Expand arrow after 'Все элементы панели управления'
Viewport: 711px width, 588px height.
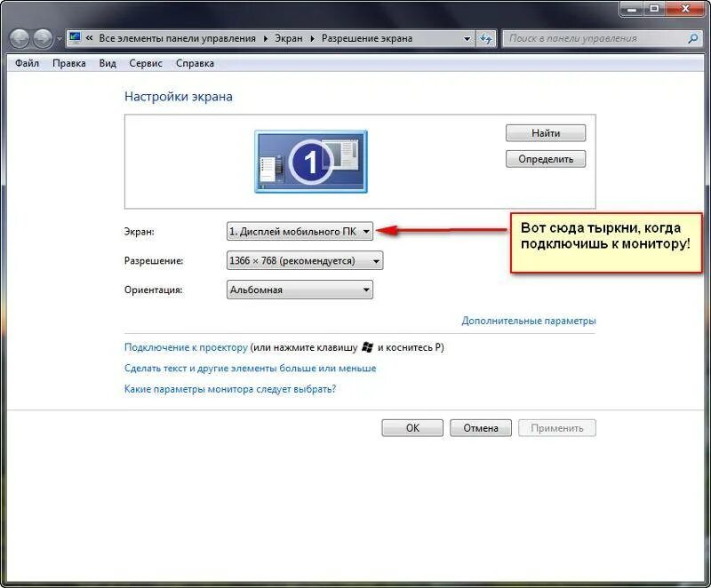tap(266, 38)
